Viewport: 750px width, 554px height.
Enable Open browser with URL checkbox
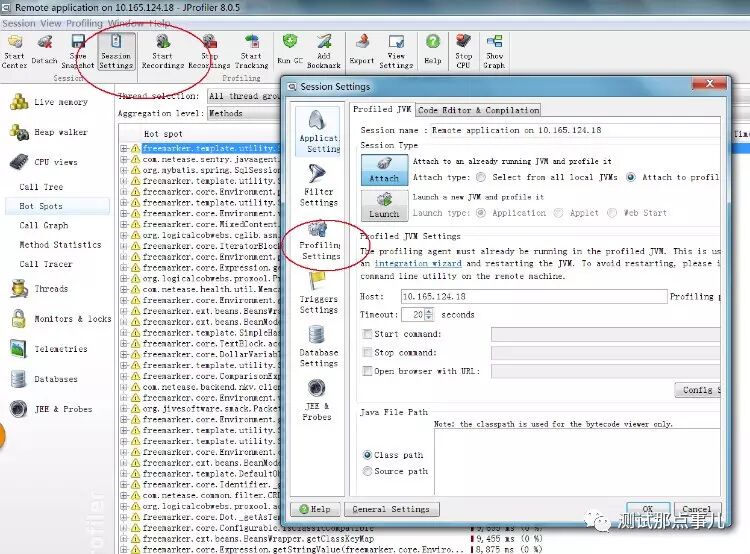367,371
